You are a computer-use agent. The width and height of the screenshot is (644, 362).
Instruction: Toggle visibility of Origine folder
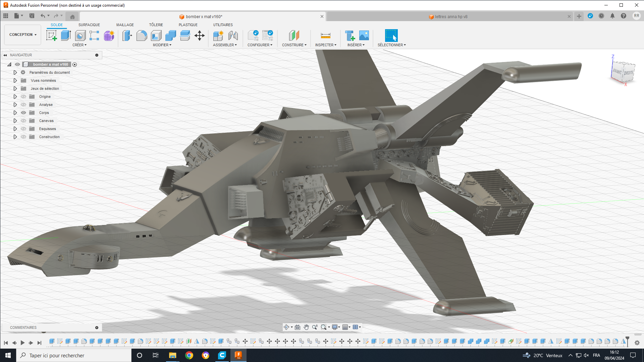point(23,97)
